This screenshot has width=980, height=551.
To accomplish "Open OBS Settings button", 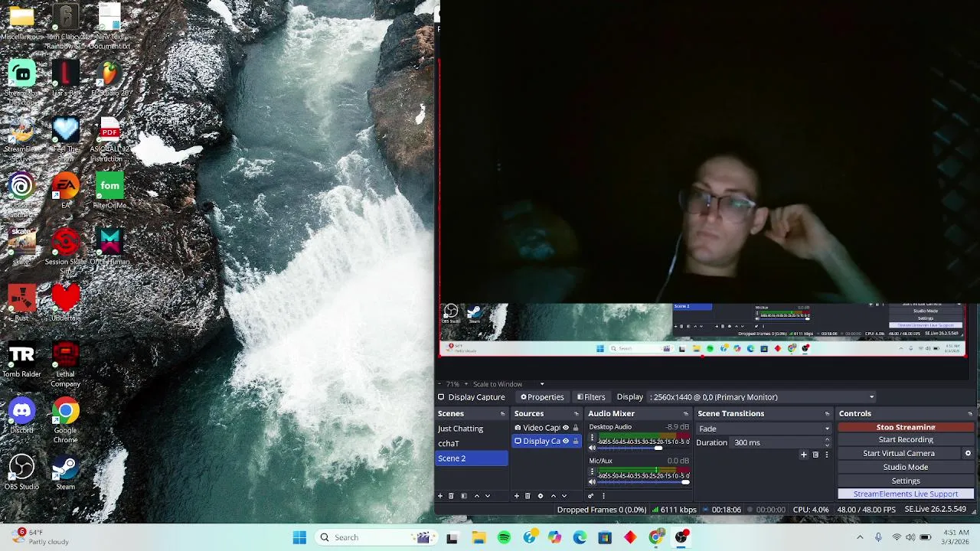I will point(906,481).
